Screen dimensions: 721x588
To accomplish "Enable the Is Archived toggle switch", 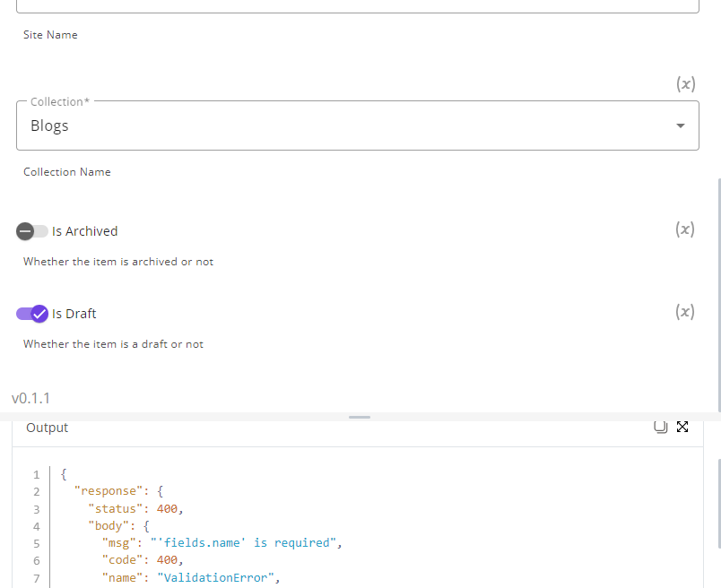I will pyautogui.click(x=31, y=231).
